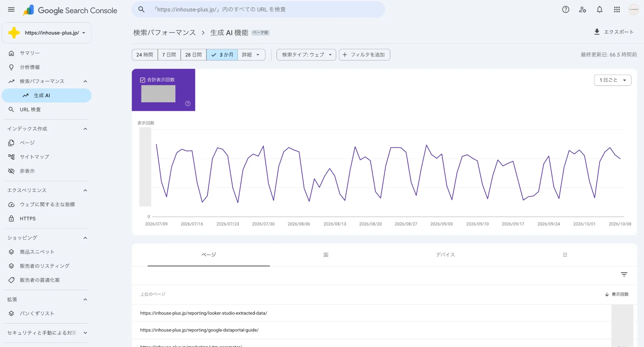Switch to the 国 tab
644x347 pixels.
point(326,255)
